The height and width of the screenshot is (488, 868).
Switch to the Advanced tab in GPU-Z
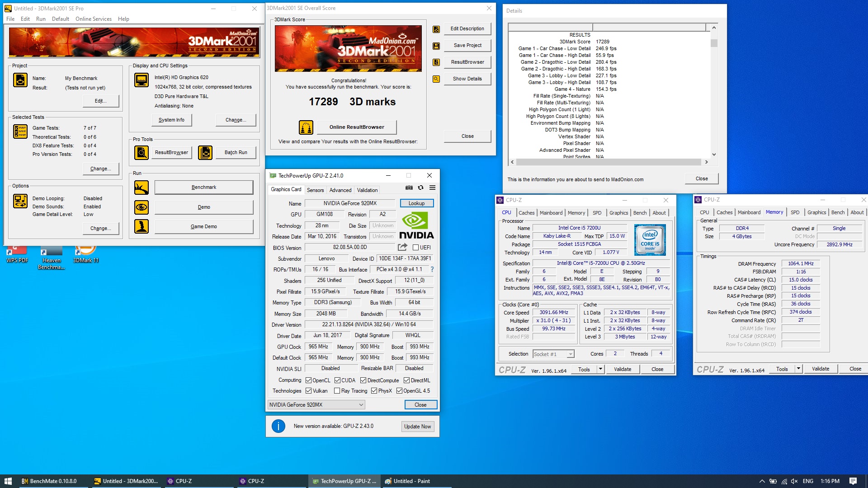tap(340, 190)
